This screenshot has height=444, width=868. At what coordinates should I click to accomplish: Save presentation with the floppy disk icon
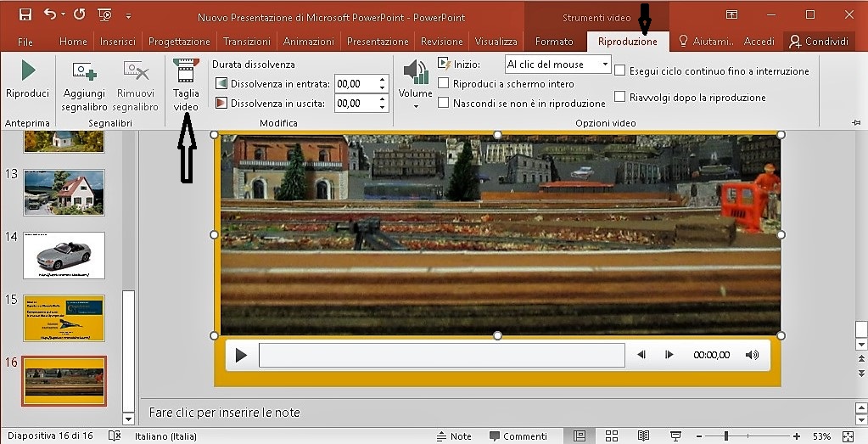tap(25, 14)
